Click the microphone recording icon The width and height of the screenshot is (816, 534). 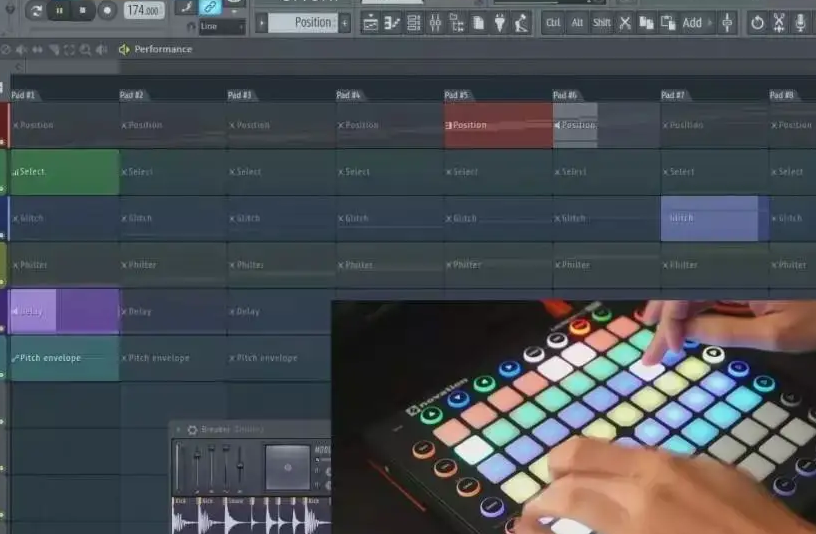(x=800, y=22)
